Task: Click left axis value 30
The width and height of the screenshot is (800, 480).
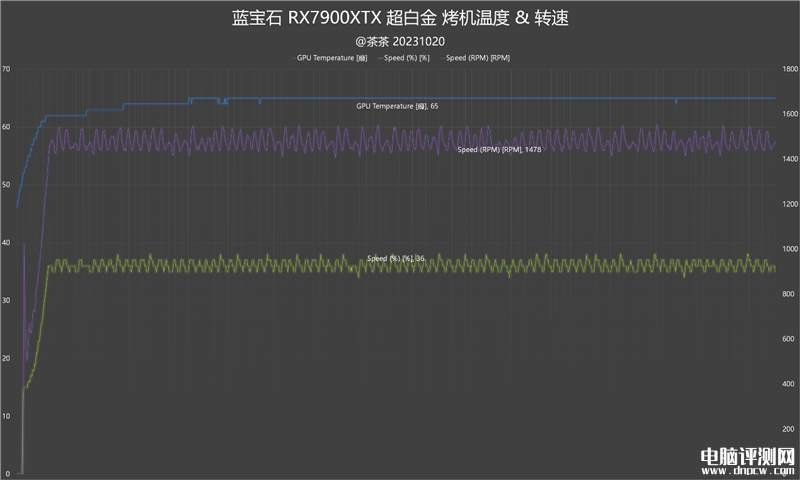Action: tap(6, 300)
